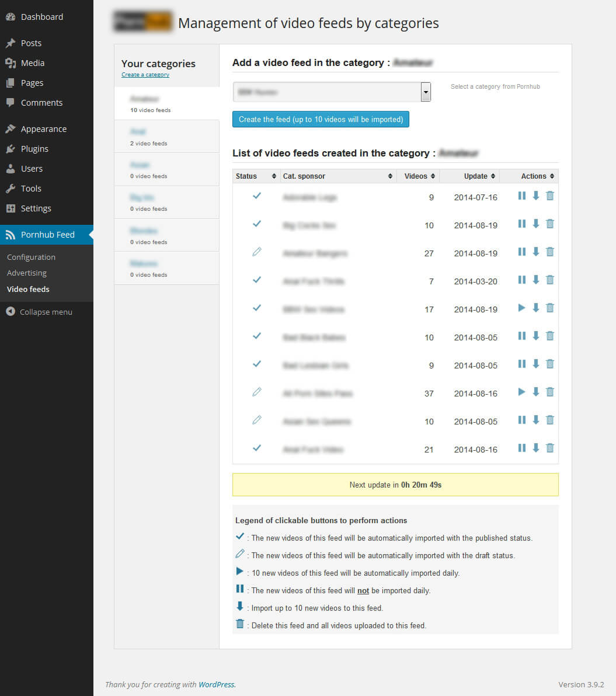Image resolution: width=616 pixels, height=696 pixels.
Task: Toggle draft status pencil on the 37-video feed
Action: click(256, 391)
